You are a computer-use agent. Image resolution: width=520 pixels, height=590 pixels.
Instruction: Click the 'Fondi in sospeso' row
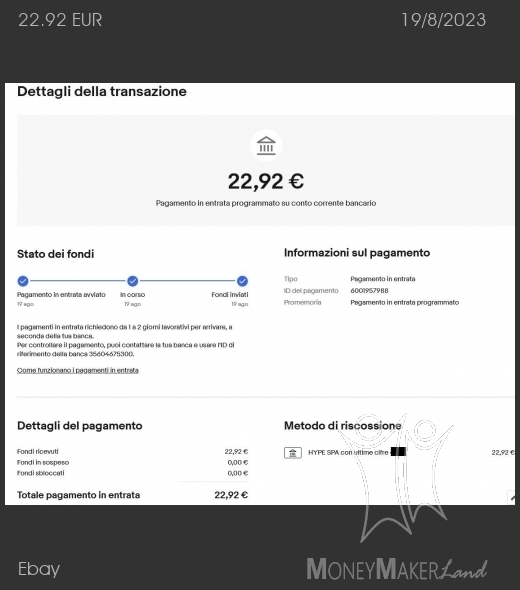[132, 462]
